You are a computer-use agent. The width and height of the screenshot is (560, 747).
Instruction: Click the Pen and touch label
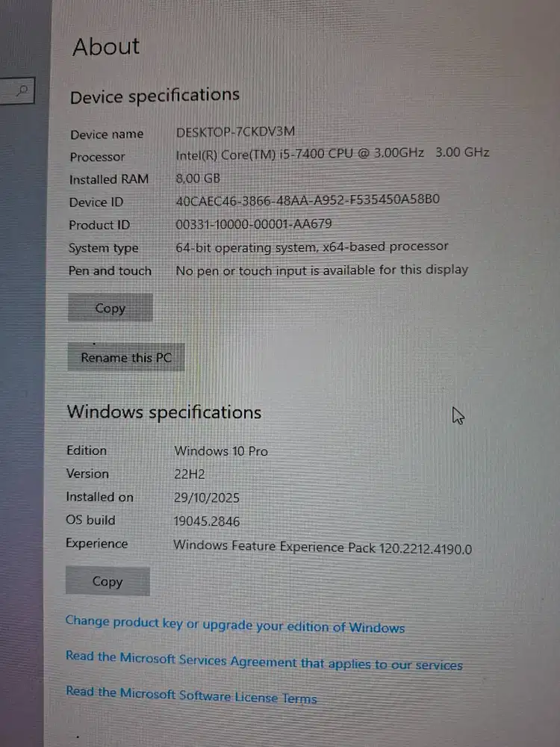pyautogui.click(x=110, y=270)
